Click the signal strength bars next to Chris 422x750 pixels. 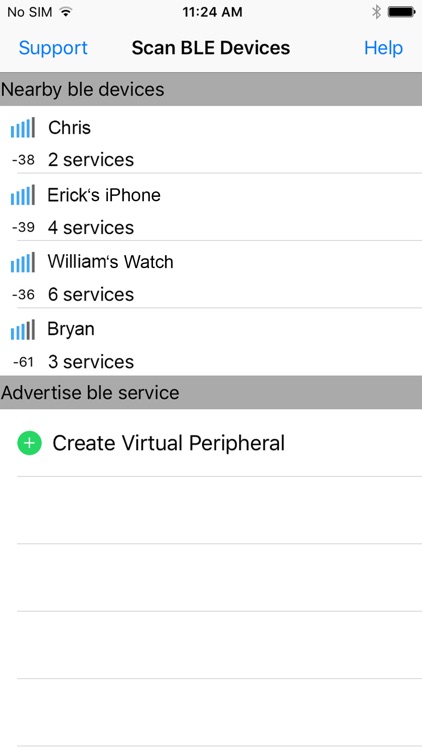[x=22, y=128]
